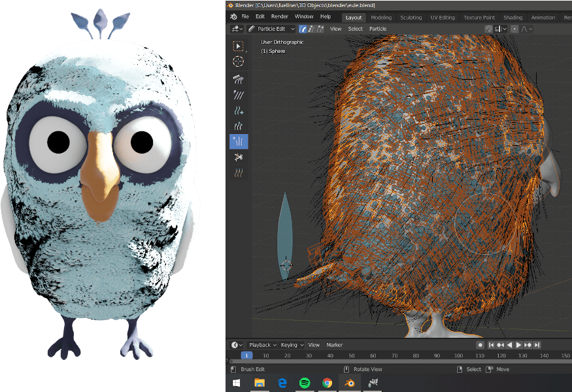Select the Add hair tool

(x=239, y=110)
